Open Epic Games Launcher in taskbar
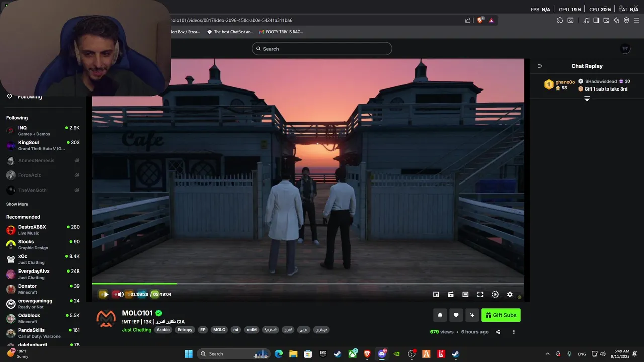644x362 pixels. pos(323,354)
